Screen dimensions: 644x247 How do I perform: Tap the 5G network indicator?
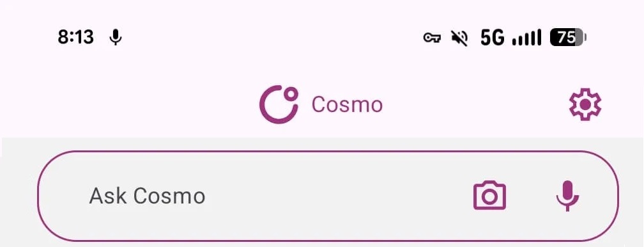coord(492,38)
